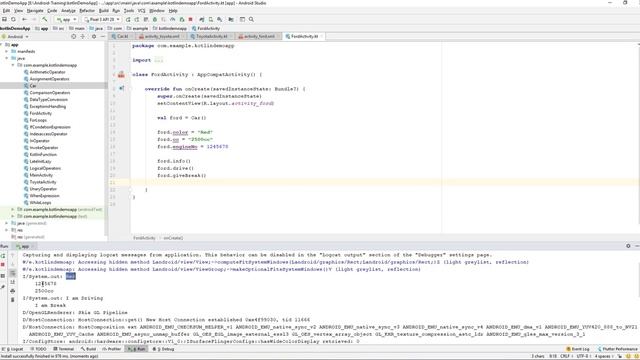
Task: Open the View menu
Action: tap(18, 11)
